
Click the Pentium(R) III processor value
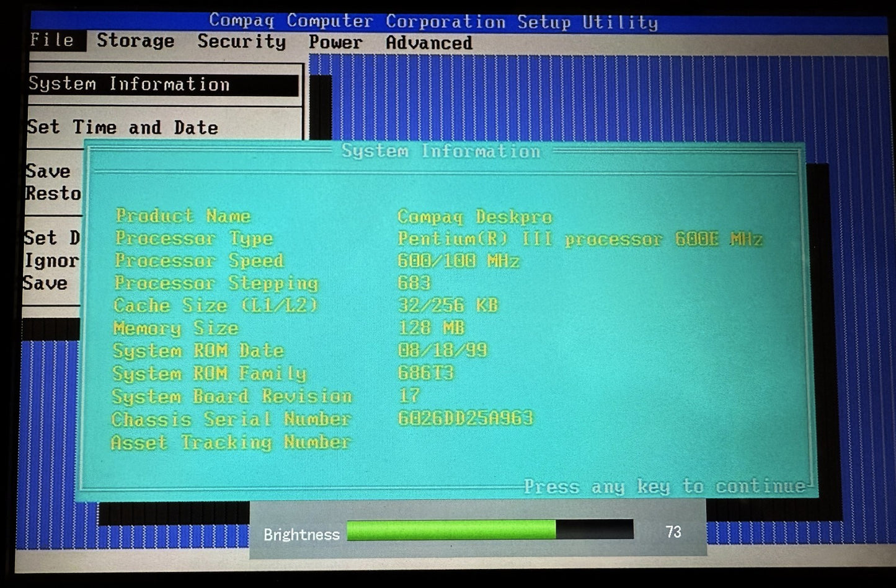point(580,239)
